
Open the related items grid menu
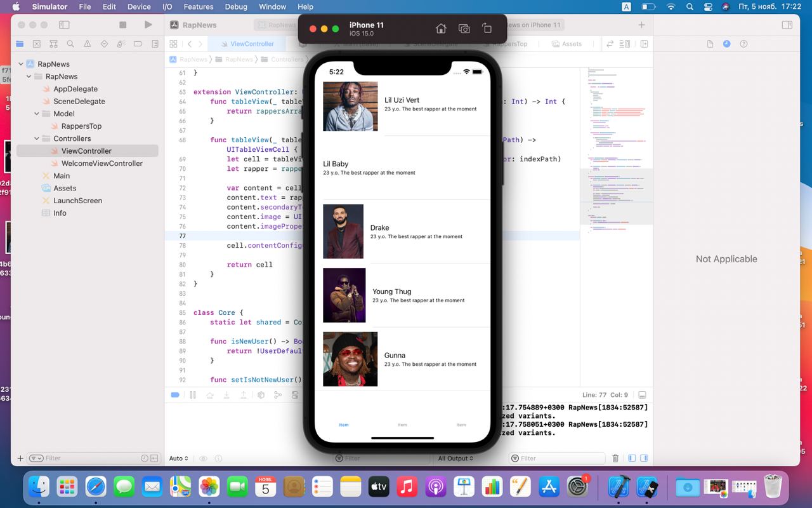[x=173, y=44]
